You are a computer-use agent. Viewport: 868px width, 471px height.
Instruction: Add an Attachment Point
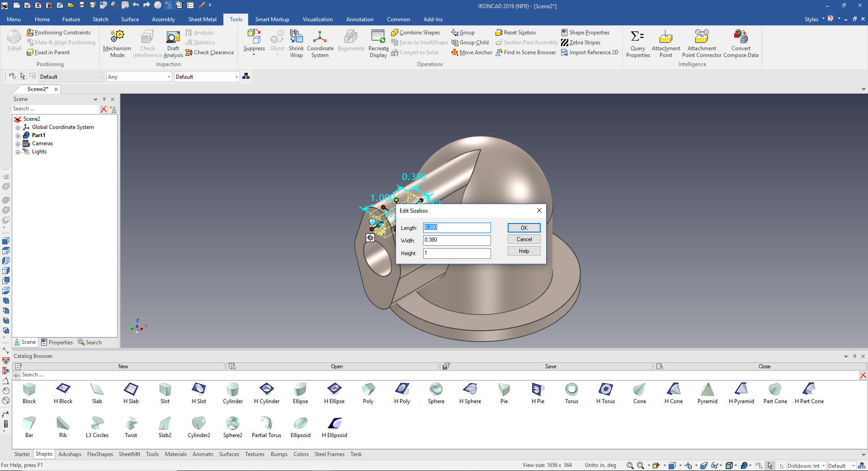[x=666, y=44]
